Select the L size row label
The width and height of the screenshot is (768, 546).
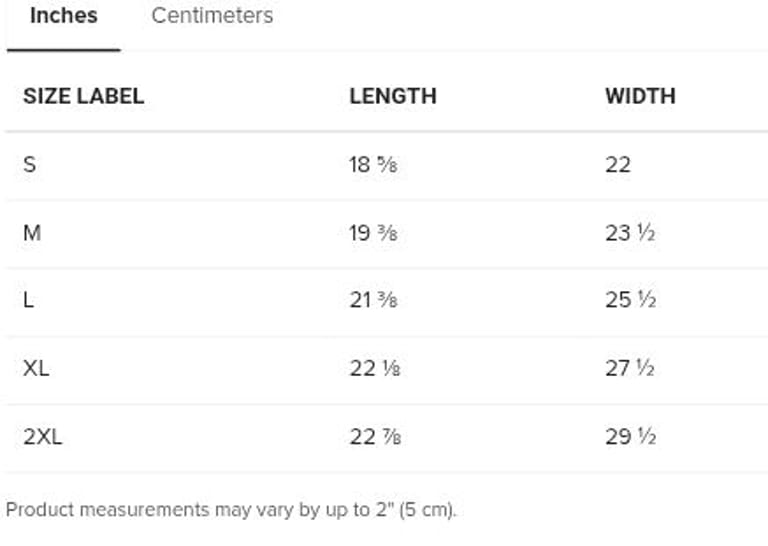pyautogui.click(x=29, y=300)
